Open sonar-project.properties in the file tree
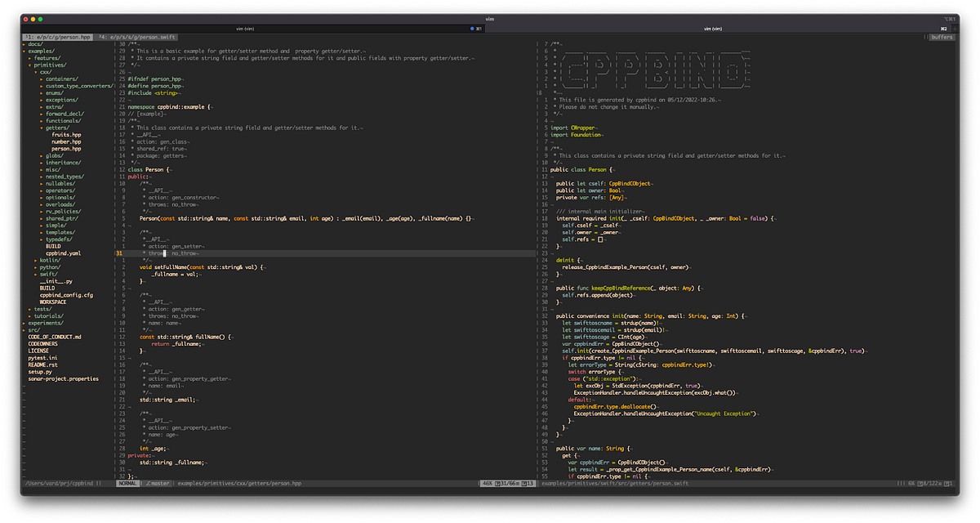The height and width of the screenshot is (523, 980). click(64, 378)
